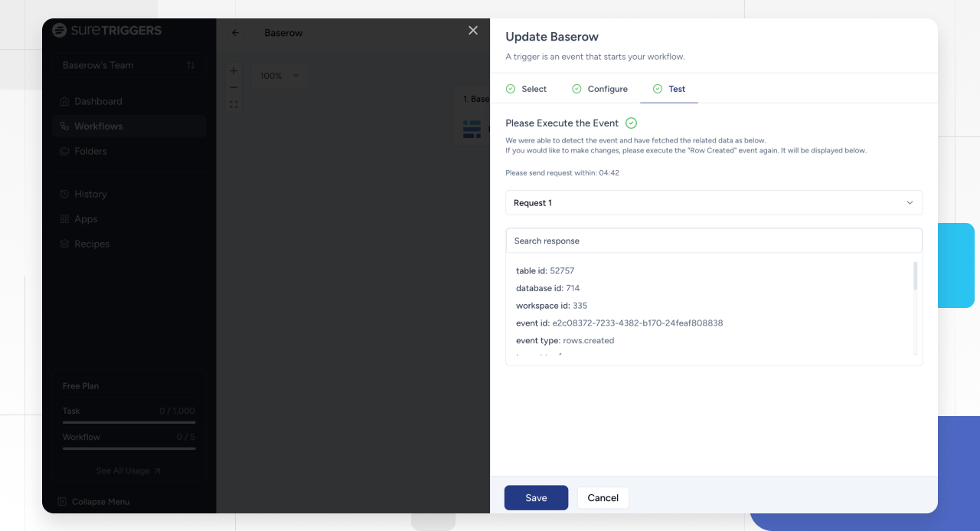This screenshot has height=531, width=980.
Task: Click the Free Plan label
Action: tap(80, 386)
